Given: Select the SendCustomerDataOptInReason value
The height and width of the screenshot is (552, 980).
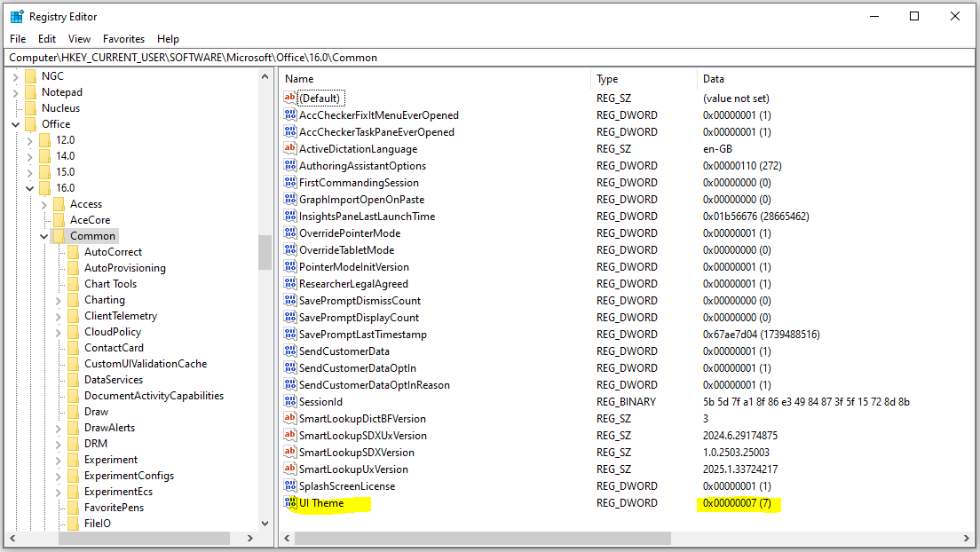Looking at the screenshot, I should tap(375, 385).
